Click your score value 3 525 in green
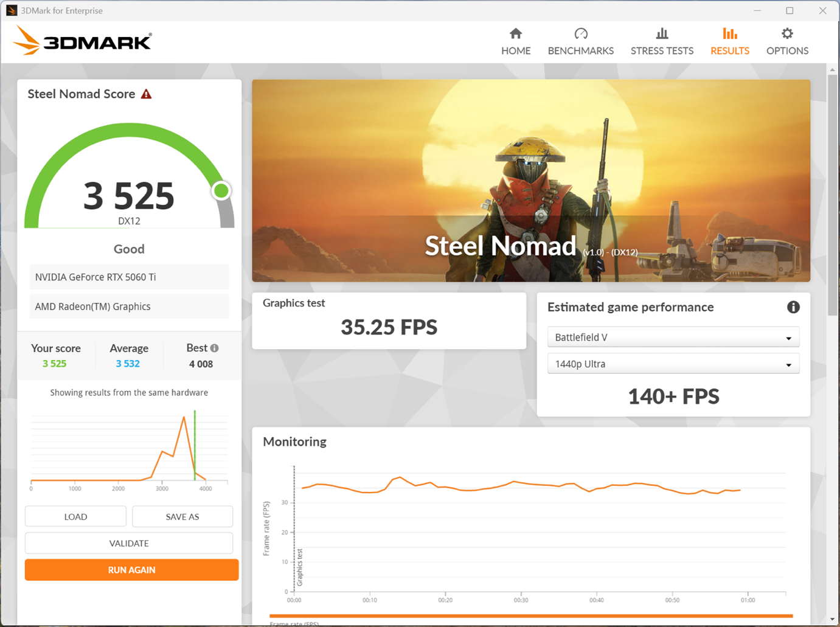The height and width of the screenshot is (627, 840). tap(54, 364)
